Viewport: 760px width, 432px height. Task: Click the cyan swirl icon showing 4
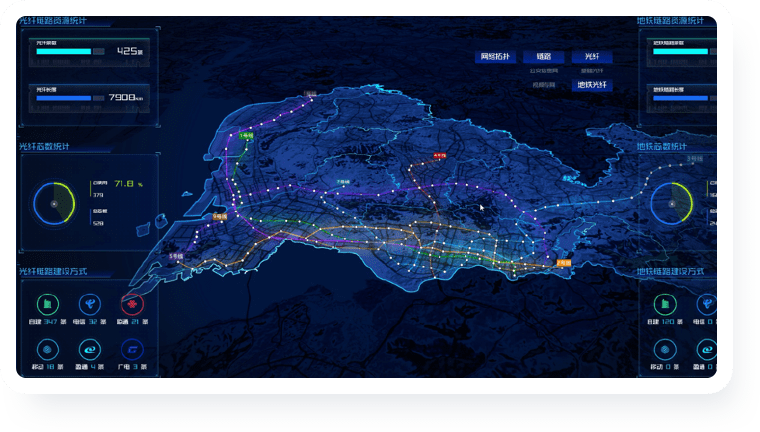coord(90,350)
